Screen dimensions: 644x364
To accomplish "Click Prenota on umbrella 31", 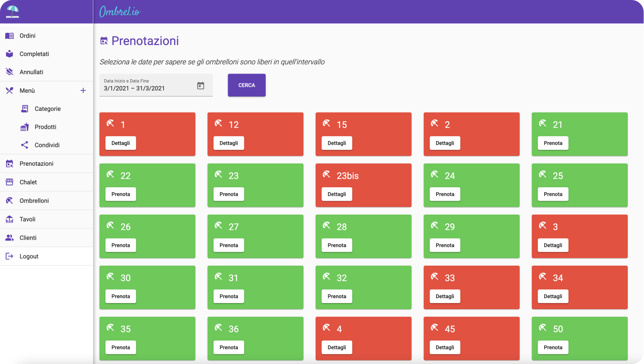I will point(229,297).
